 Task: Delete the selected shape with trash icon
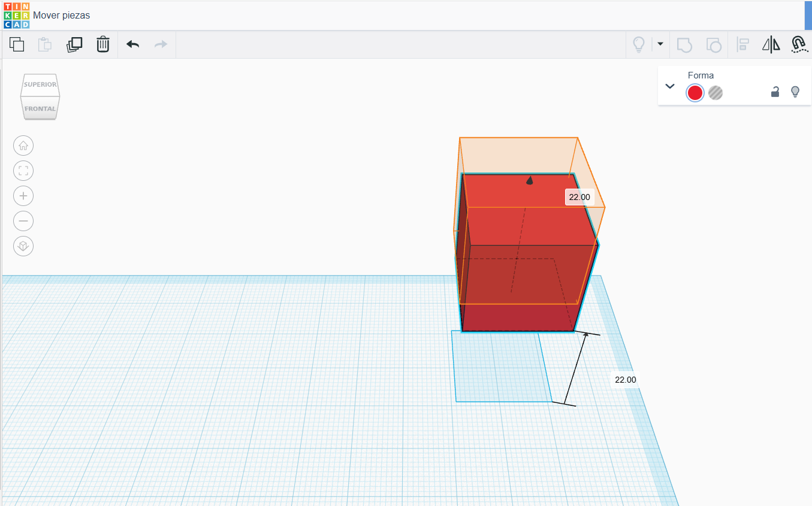[103, 44]
